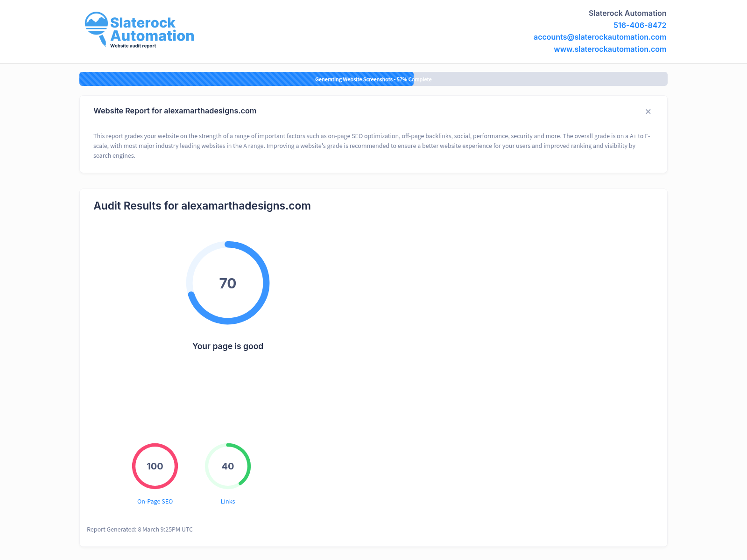Click the On-Page SEO 100 score gauge
This screenshot has width=747, height=560.
[x=155, y=466]
